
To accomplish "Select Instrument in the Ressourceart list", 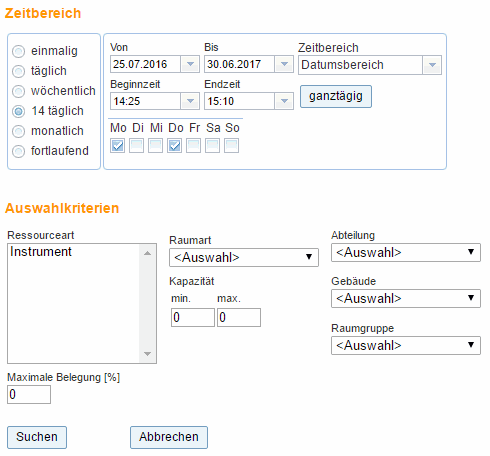I will pos(41,252).
